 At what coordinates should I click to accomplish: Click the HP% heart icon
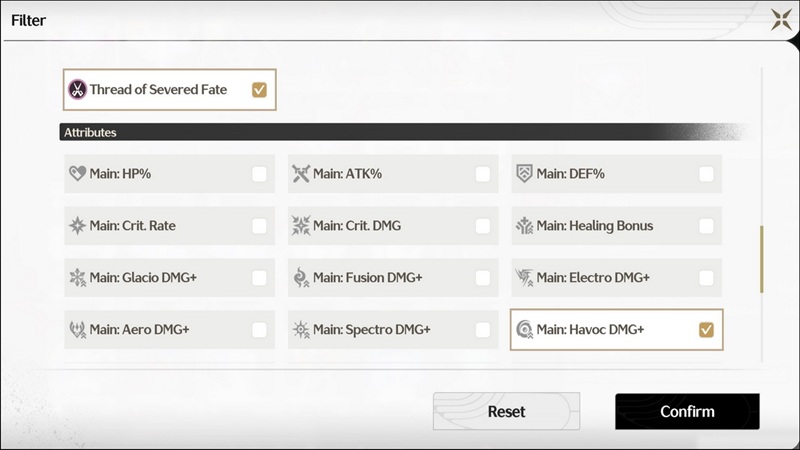point(77,174)
